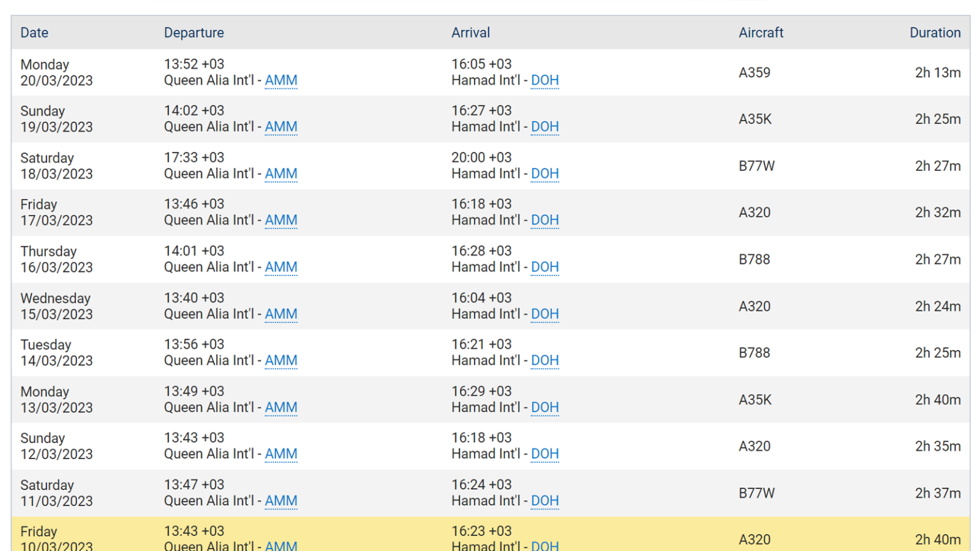
Task: Click the AMM link for Wednesday 15/03/2023
Action: tap(281, 314)
